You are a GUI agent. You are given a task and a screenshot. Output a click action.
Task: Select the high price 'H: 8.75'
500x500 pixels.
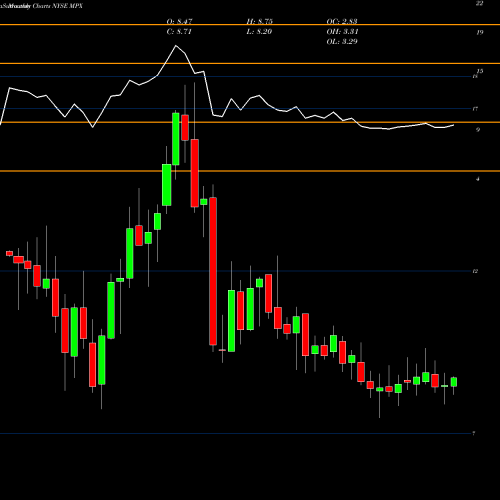(x=259, y=21)
